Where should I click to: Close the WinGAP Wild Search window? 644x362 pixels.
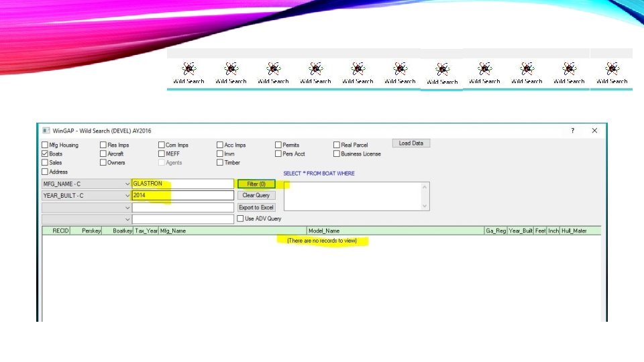(594, 131)
